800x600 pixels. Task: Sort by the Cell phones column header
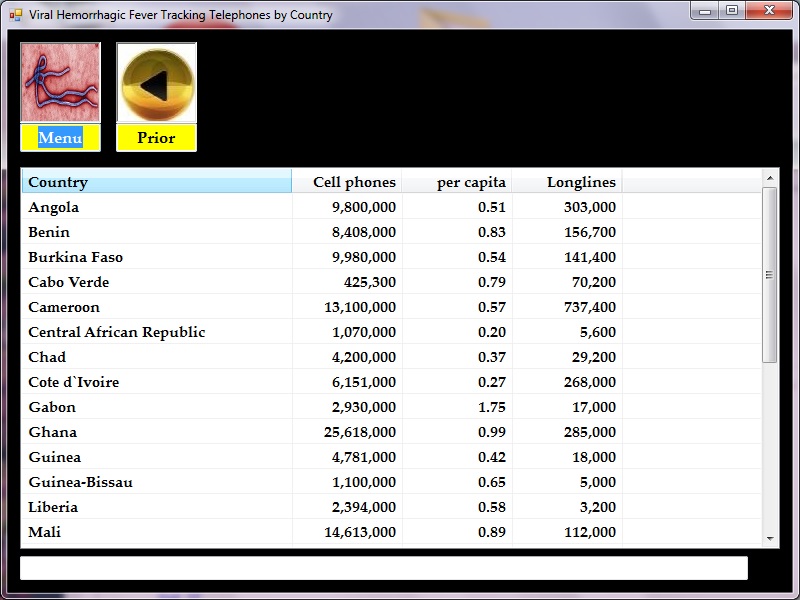(347, 182)
